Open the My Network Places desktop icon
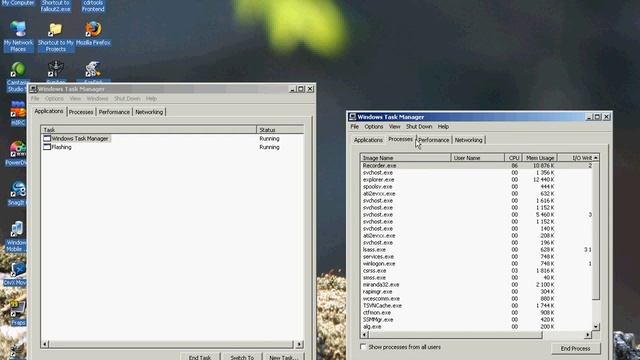 tap(18, 37)
